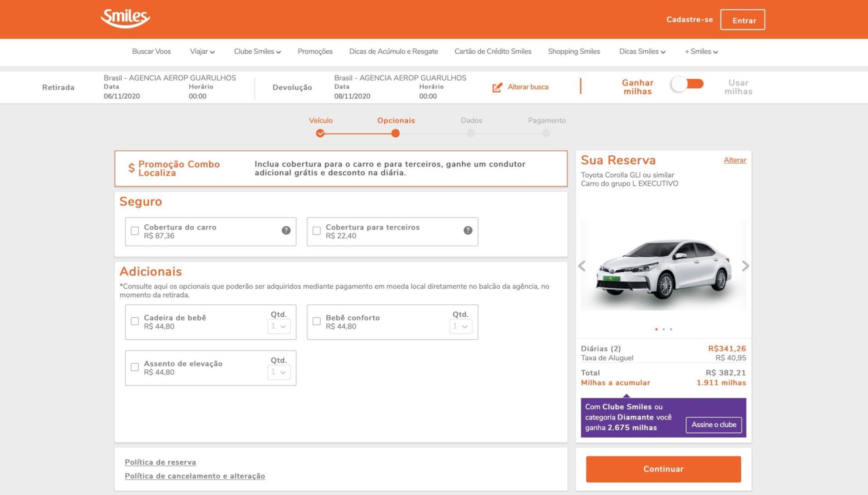Open help for Cobertura para terceiros

tap(468, 230)
